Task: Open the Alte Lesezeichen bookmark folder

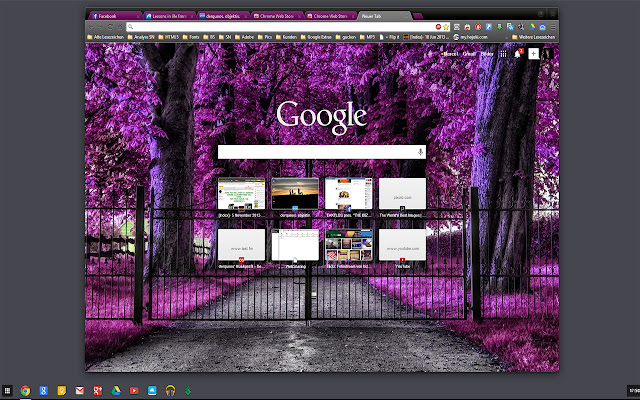Action: click(106, 37)
